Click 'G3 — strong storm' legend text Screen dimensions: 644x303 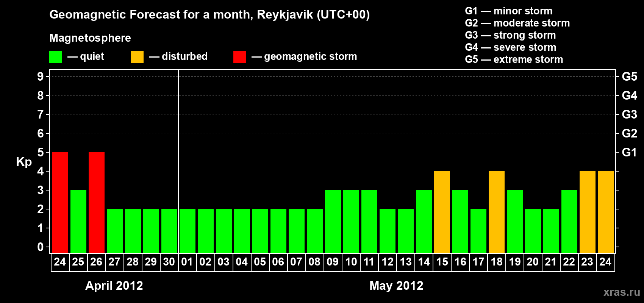511,35
